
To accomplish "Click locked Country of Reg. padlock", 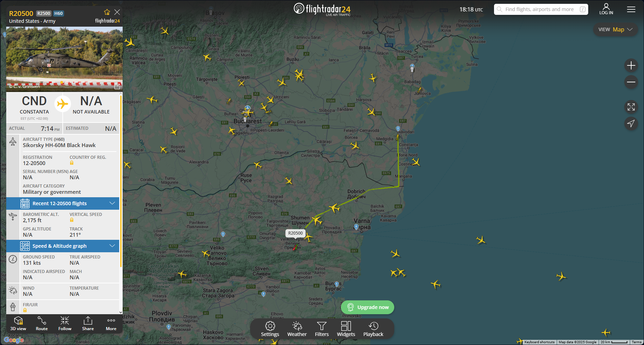I will click(72, 163).
